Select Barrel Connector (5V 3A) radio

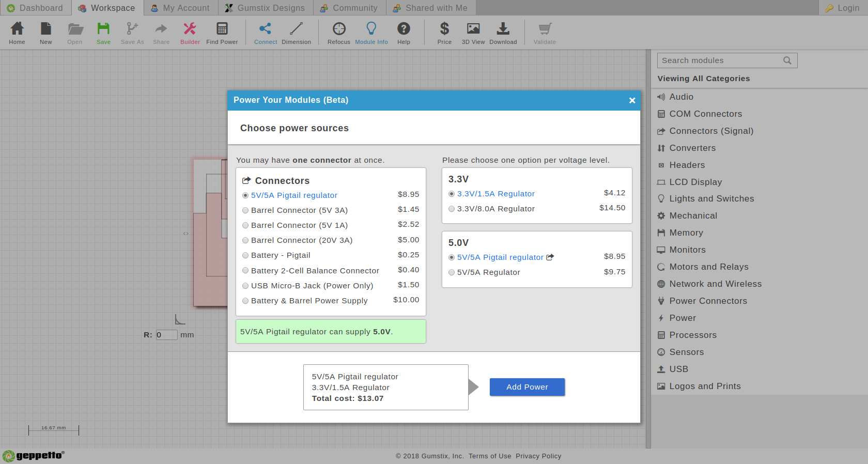click(x=245, y=210)
